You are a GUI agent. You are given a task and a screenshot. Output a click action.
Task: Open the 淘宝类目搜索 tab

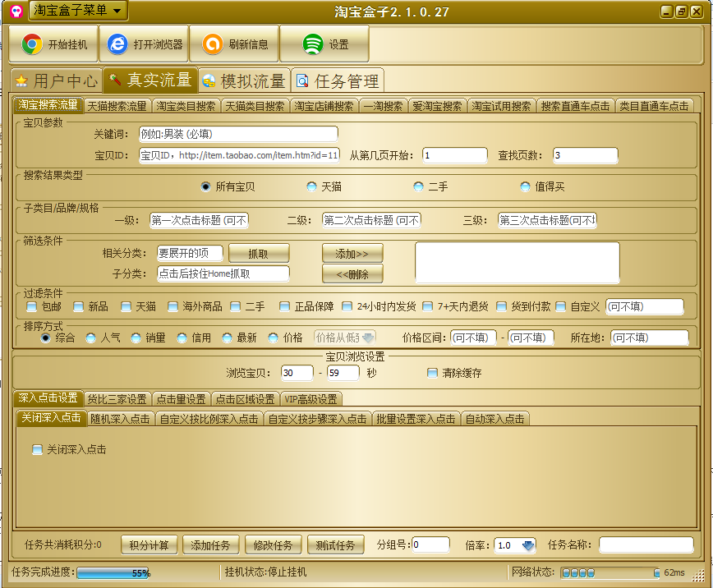(186, 107)
